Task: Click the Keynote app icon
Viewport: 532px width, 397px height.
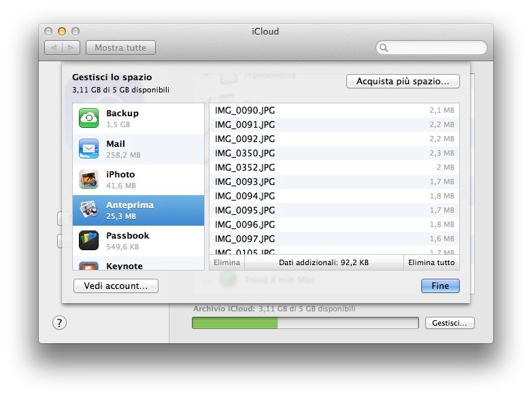Action: click(89, 266)
